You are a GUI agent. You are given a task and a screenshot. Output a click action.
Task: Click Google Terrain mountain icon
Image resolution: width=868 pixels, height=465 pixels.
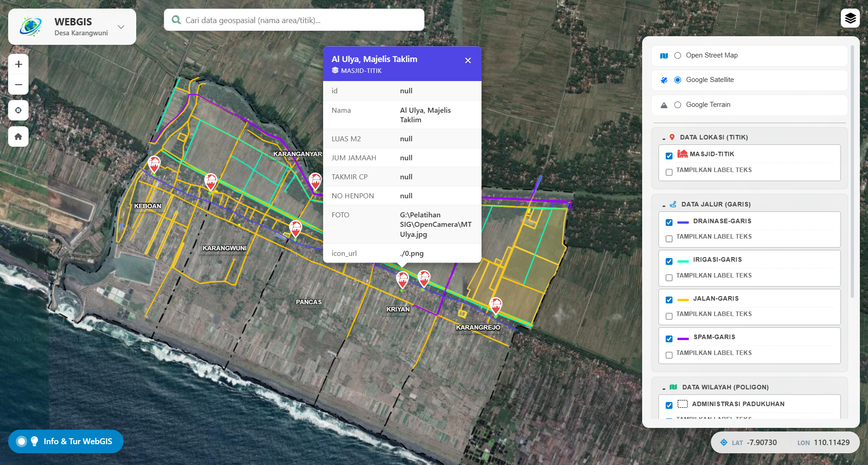click(x=664, y=105)
